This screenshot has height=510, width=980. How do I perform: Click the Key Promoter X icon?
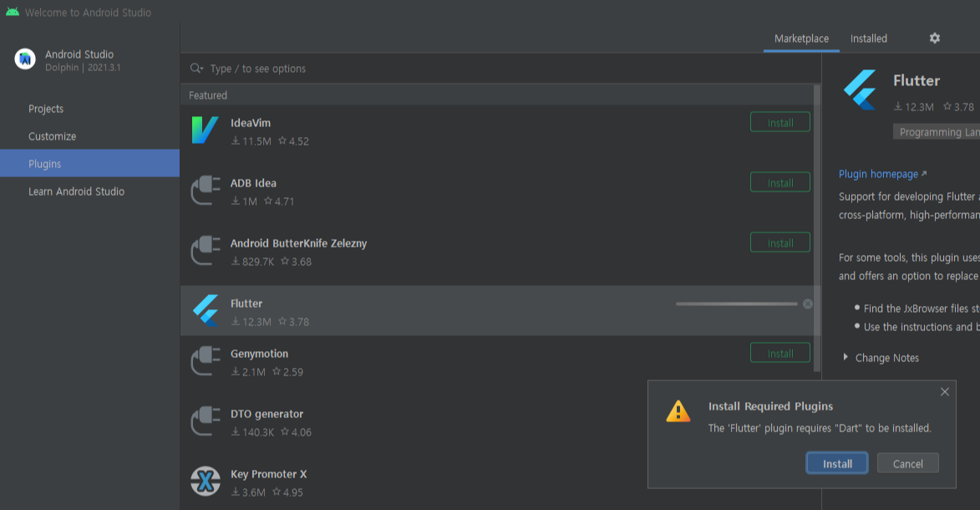(x=205, y=482)
